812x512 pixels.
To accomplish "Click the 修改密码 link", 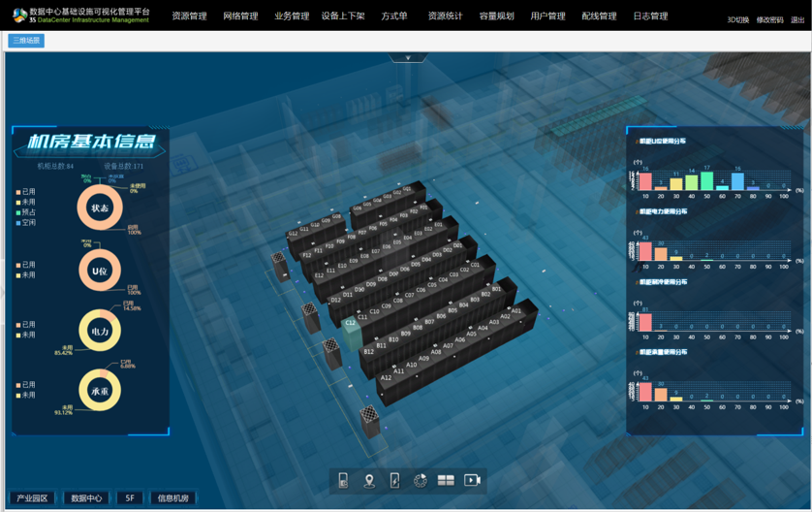I will tap(769, 19).
